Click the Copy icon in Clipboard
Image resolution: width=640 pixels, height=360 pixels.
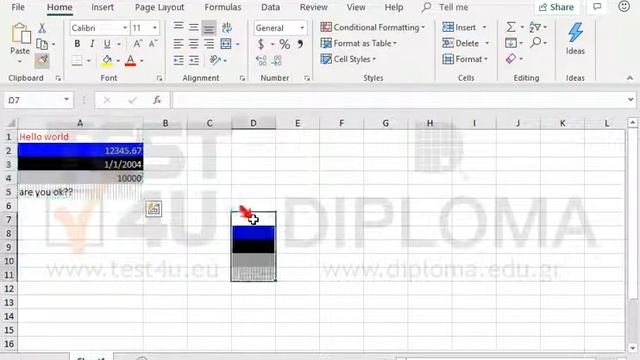tap(42, 44)
